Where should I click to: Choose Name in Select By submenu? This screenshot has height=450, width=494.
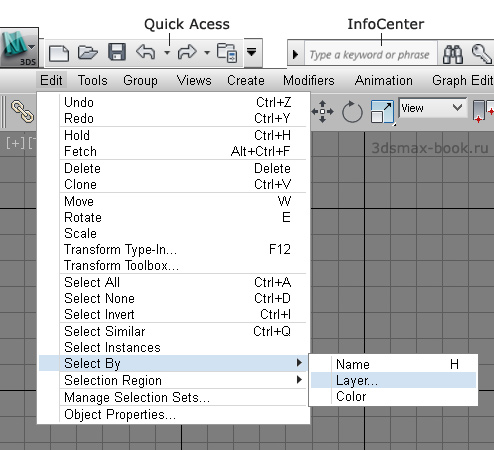[x=393, y=364]
